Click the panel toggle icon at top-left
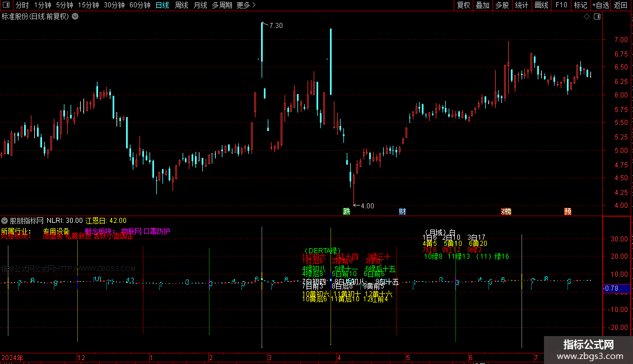633x364 pixels. coord(6,5)
